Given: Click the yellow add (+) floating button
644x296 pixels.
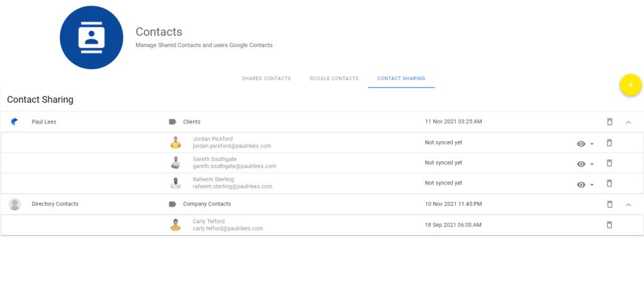Looking at the screenshot, I should coord(630,85).
